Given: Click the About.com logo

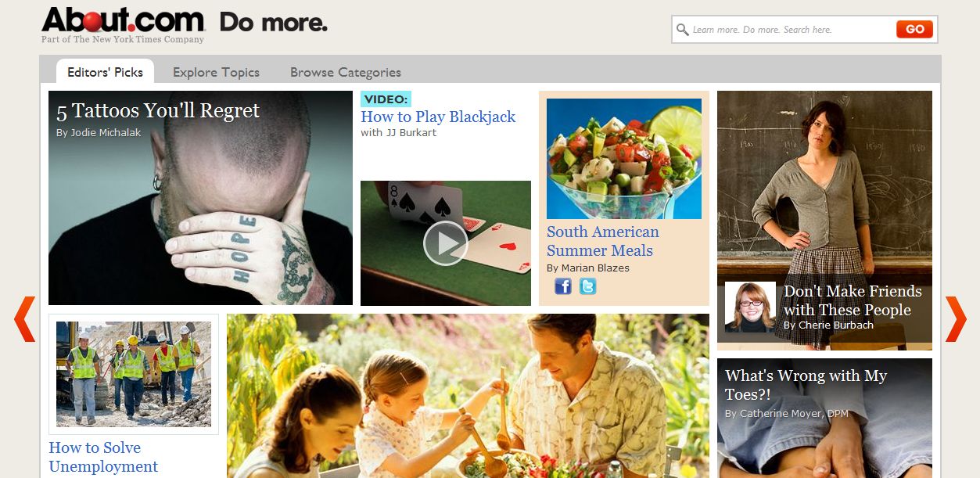Looking at the screenshot, I should tap(123, 20).
